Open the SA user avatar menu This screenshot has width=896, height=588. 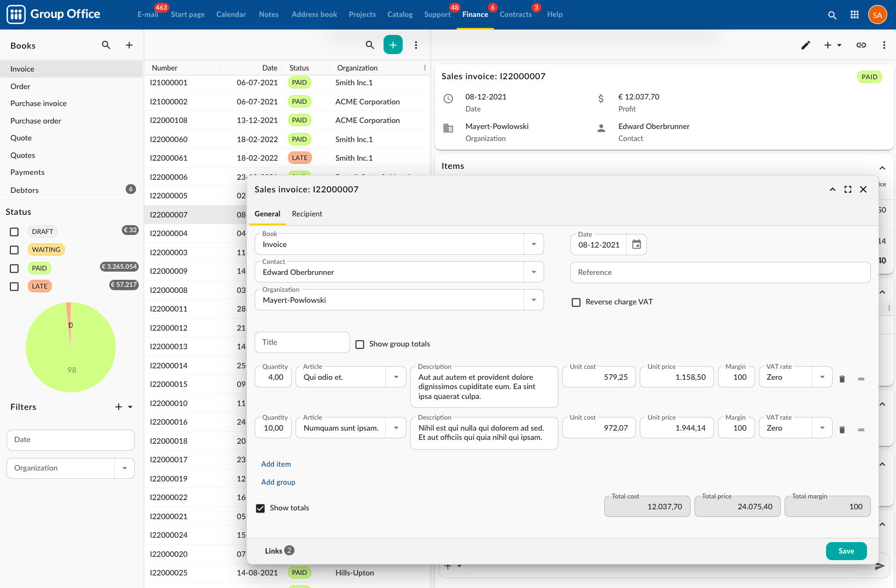click(x=877, y=15)
